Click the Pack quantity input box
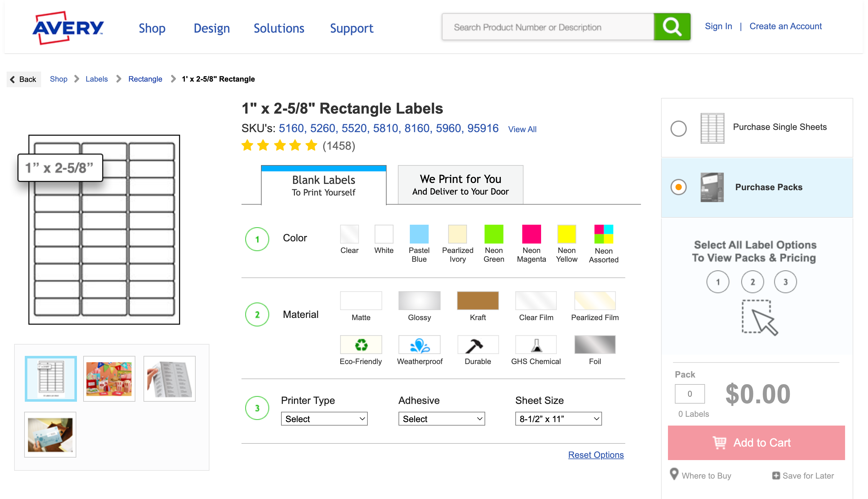Image resolution: width=868 pixels, height=499 pixels. 689,394
